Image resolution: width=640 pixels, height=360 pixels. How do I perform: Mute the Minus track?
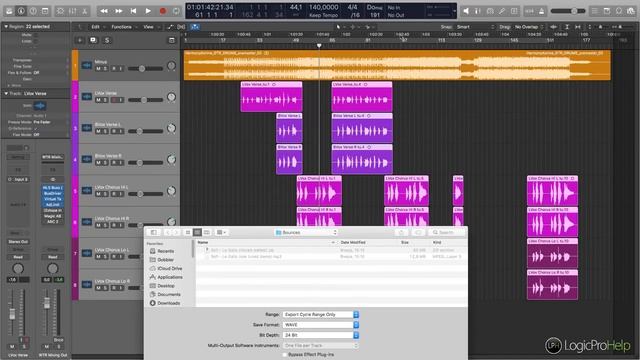click(x=98, y=69)
